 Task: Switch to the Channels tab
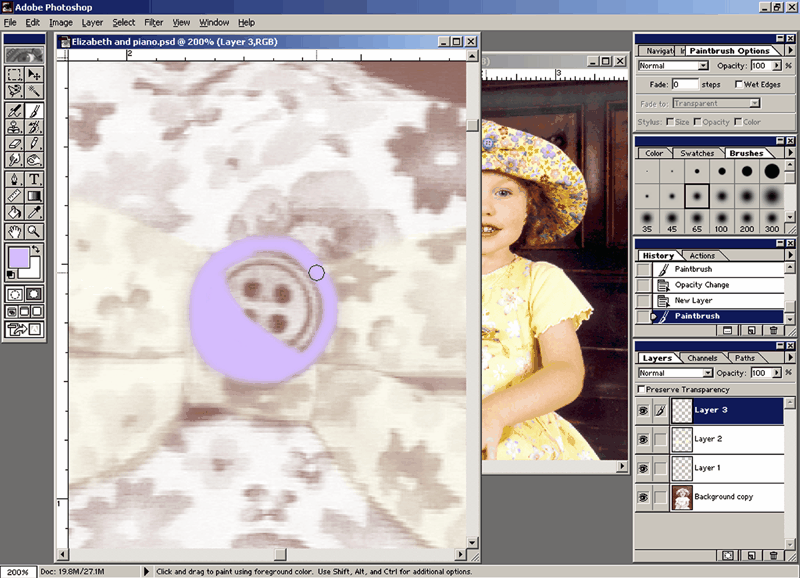[x=702, y=358]
